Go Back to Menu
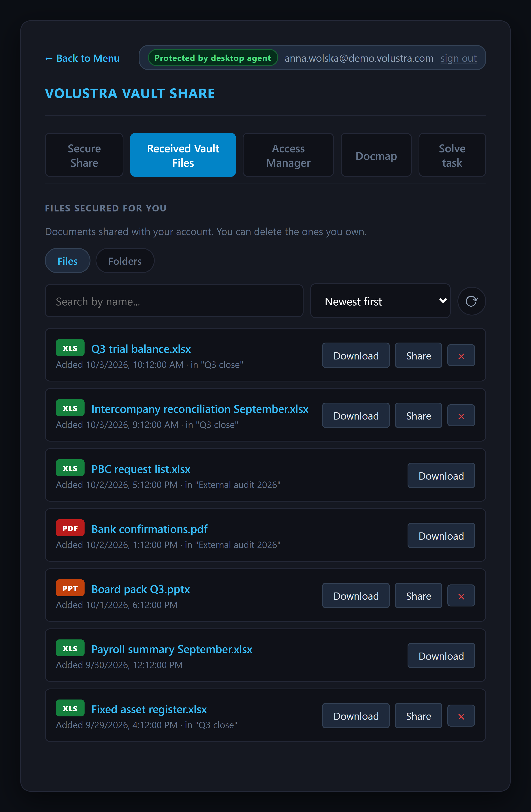This screenshot has height=812, width=531. click(82, 58)
